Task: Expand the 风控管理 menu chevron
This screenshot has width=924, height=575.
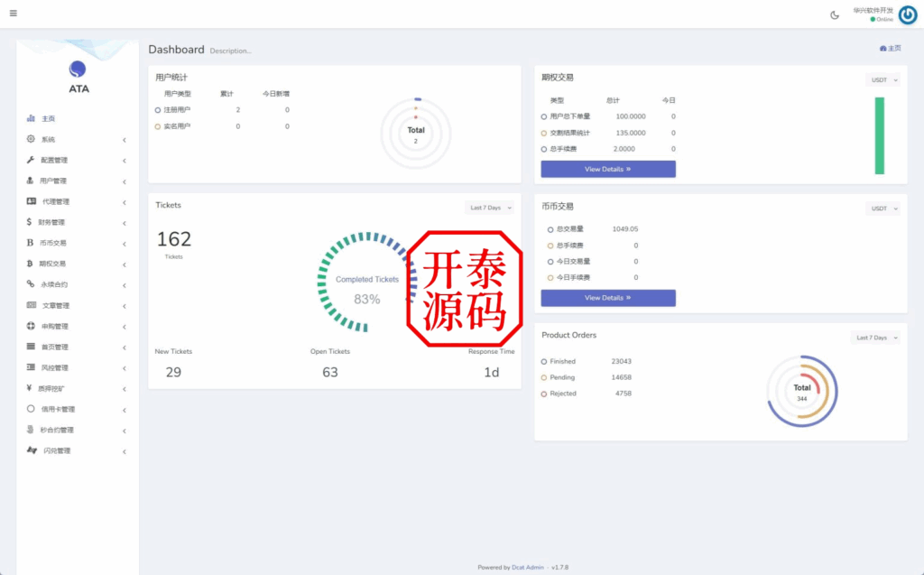Action: [x=125, y=368]
